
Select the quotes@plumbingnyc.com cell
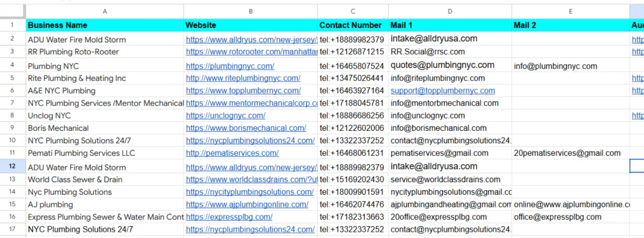tap(450, 65)
